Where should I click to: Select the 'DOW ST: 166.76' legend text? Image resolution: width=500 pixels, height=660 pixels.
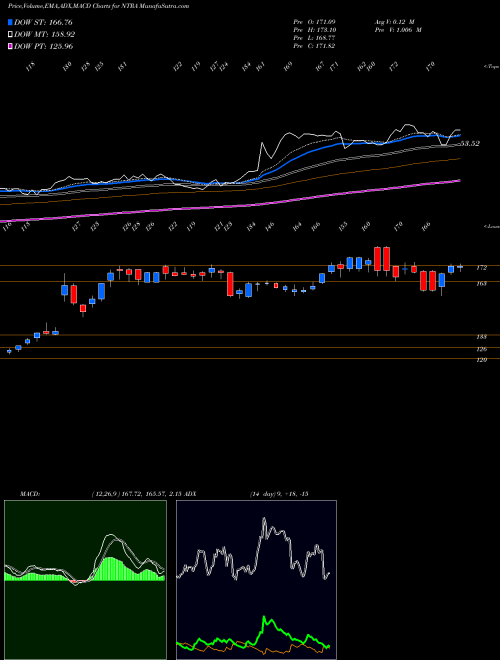tap(43, 22)
